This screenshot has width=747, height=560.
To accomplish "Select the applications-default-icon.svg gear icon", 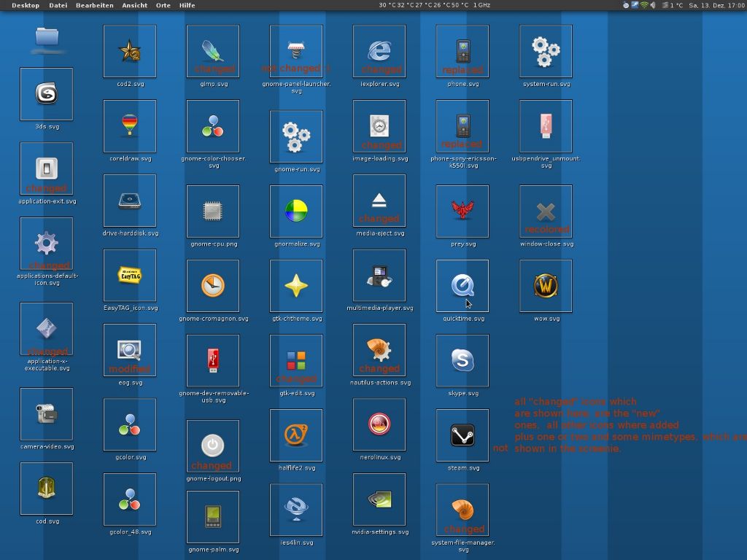I will pos(47,244).
